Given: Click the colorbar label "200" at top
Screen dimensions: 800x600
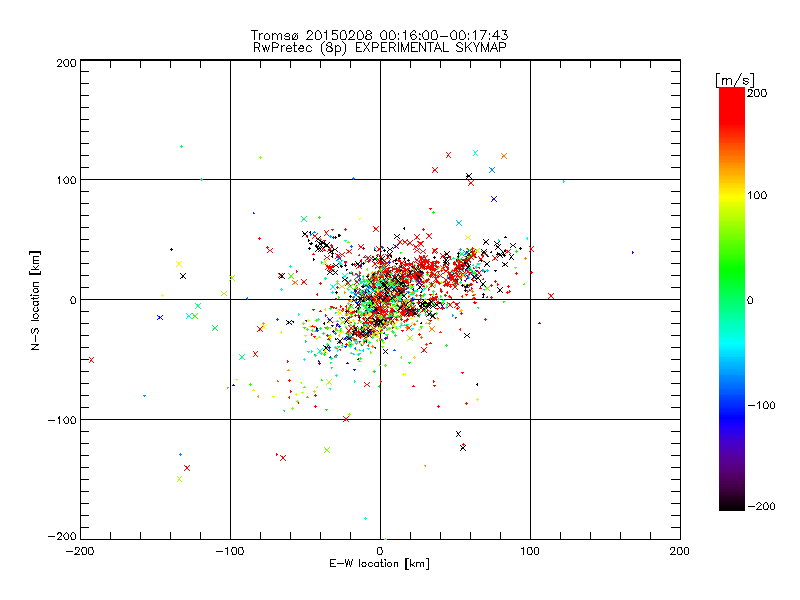Looking at the screenshot, I should coord(757,93).
